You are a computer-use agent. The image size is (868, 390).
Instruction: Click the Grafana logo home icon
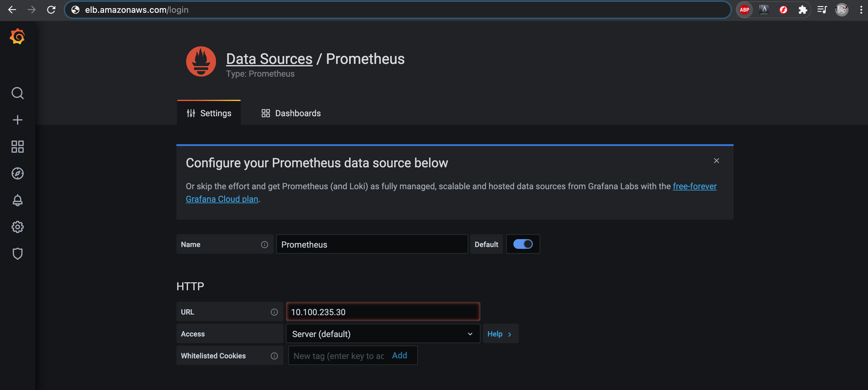point(17,37)
